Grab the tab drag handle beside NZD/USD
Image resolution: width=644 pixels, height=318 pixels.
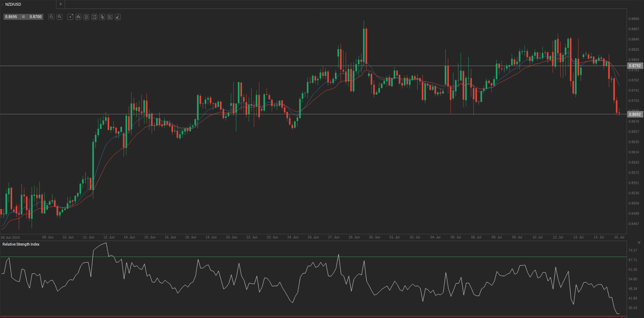(2, 4)
